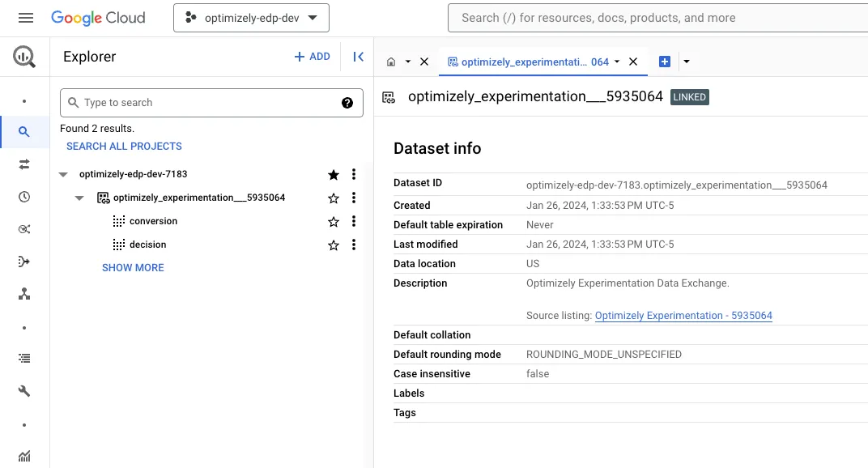
Task: Open Analytics Hub sidebar icon
Action: (23, 229)
